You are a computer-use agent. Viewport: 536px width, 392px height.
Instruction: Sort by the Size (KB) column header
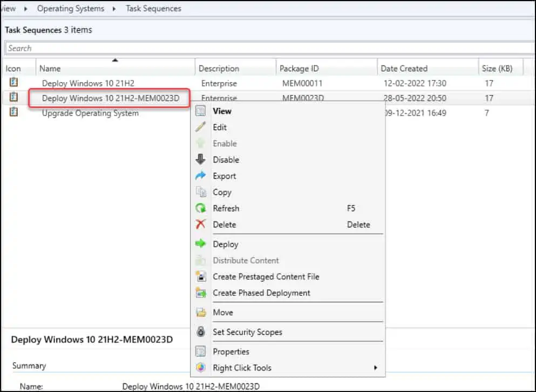coord(501,69)
